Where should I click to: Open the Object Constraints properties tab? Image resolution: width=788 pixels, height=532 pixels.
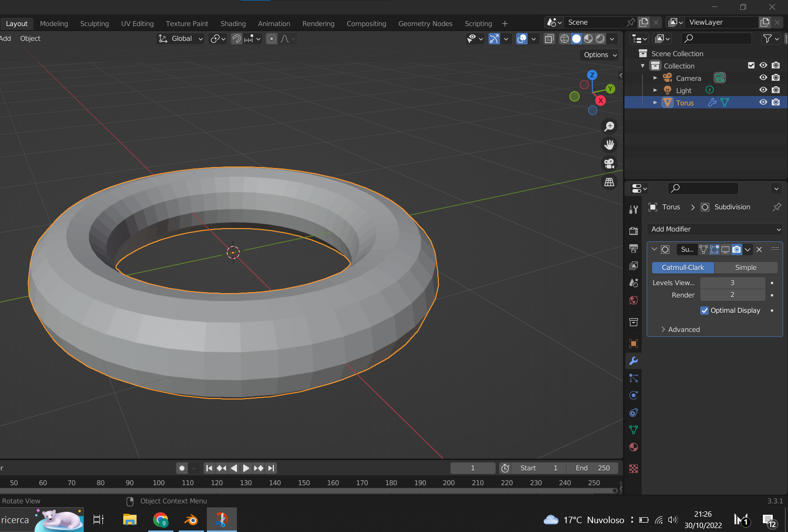pyautogui.click(x=633, y=413)
